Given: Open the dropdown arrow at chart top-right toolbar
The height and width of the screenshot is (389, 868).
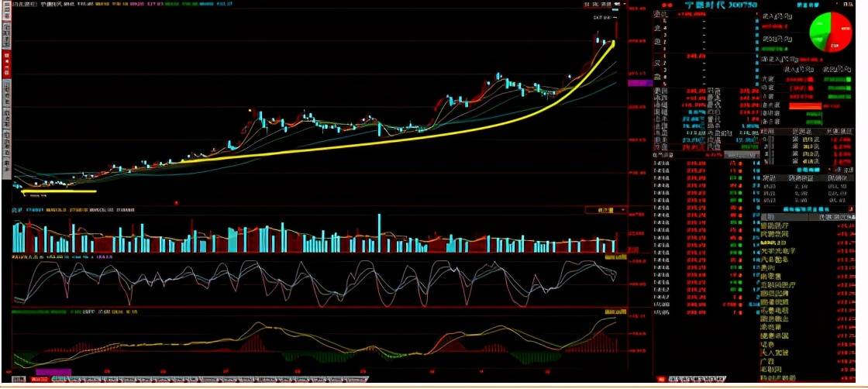Looking at the screenshot, I should (625, 4).
